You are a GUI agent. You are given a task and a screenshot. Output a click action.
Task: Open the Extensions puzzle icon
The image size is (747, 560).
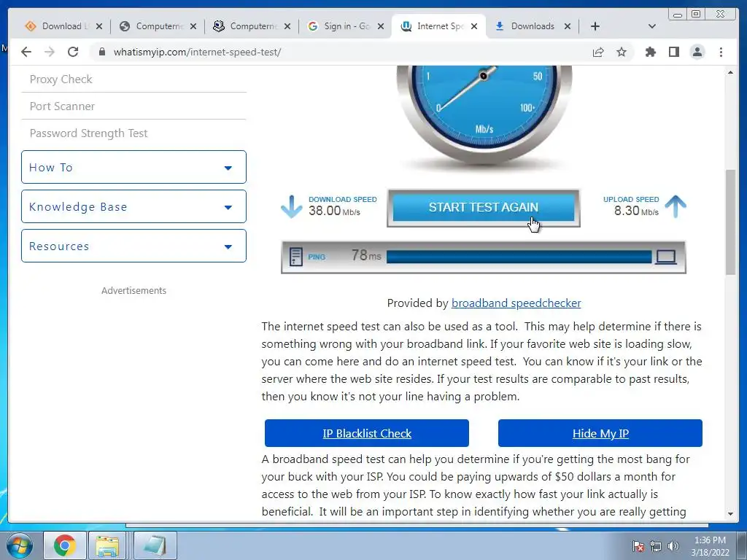tap(650, 52)
